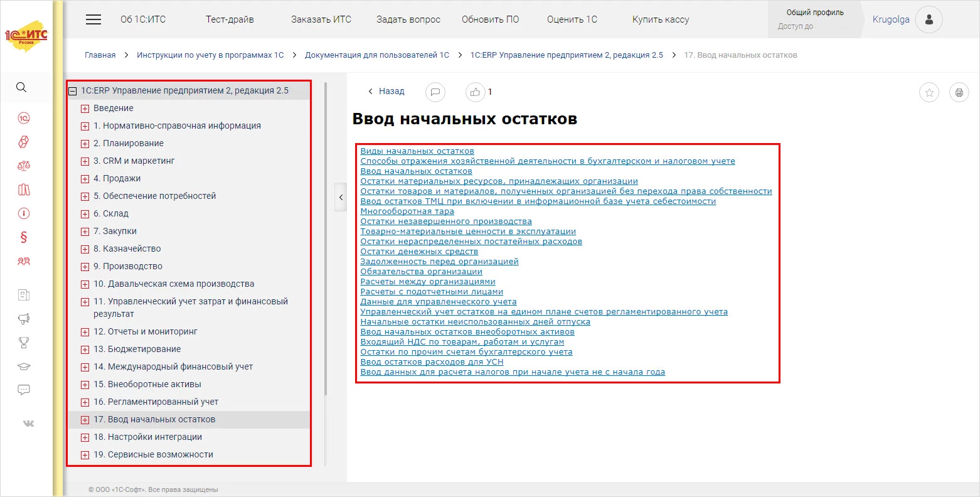This screenshot has width=980, height=497.
Task: Add page to favorites star icon
Action: click(929, 92)
